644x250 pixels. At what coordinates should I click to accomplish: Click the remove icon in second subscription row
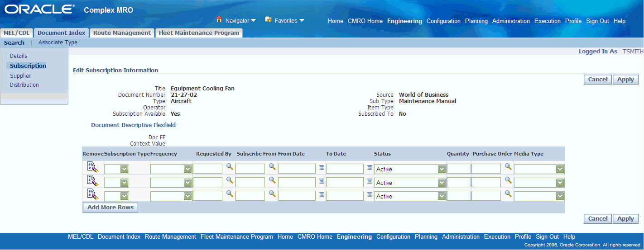pyautogui.click(x=93, y=181)
